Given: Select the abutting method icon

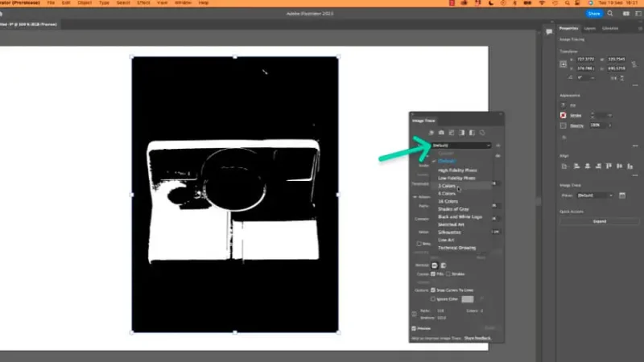Looking at the screenshot, I should pyautogui.click(x=435, y=265).
